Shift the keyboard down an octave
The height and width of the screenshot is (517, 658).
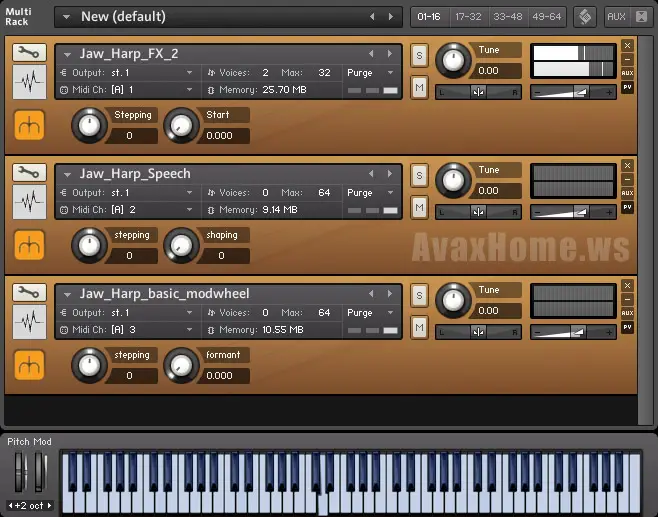(10, 505)
